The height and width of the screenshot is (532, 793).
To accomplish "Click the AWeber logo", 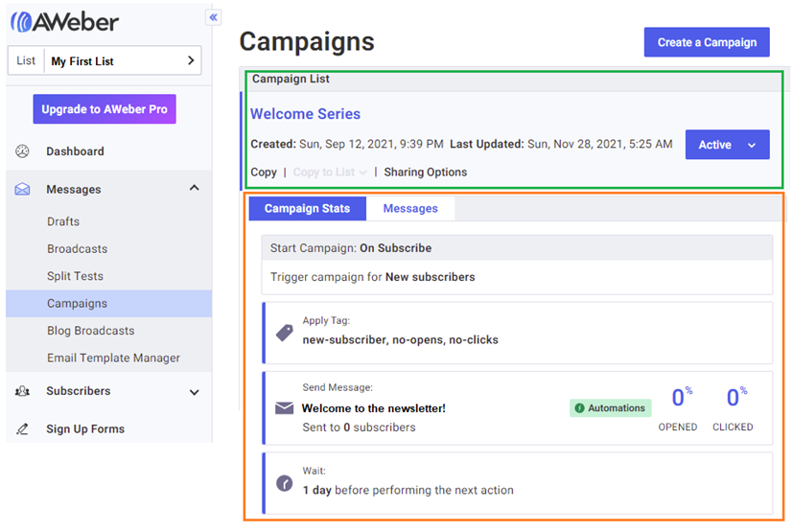I will pos(65,22).
